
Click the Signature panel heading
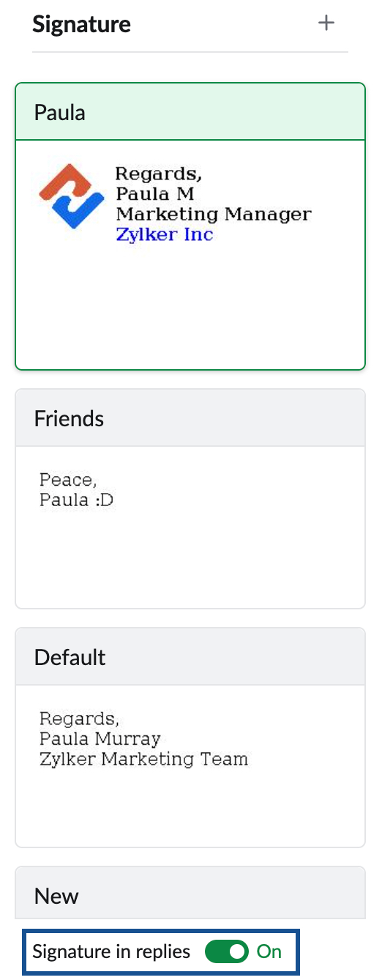[x=81, y=24]
